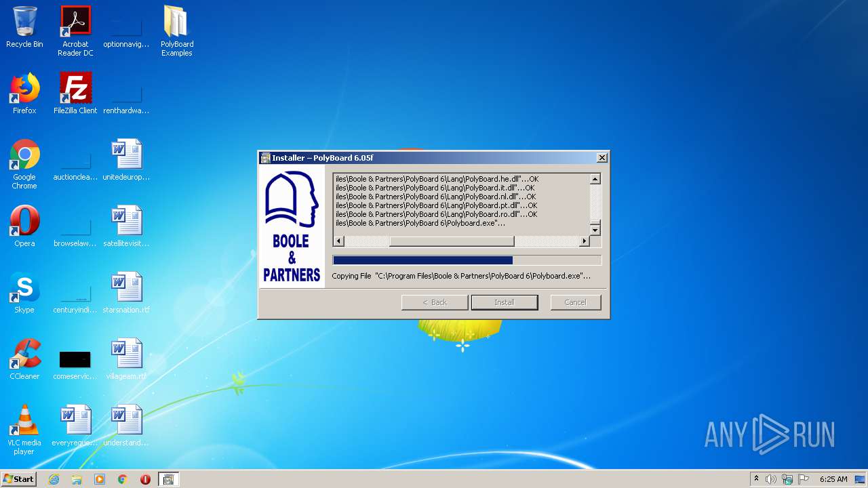Open the media player taskbar icon
This screenshot has width=868, height=488.
[100, 479]
